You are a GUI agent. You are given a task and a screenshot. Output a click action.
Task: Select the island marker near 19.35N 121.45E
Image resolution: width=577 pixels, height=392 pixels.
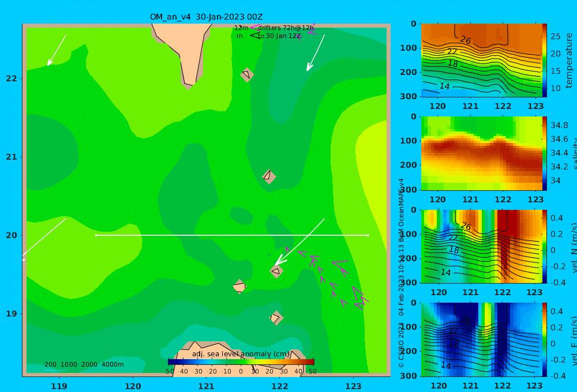[239, 287]
